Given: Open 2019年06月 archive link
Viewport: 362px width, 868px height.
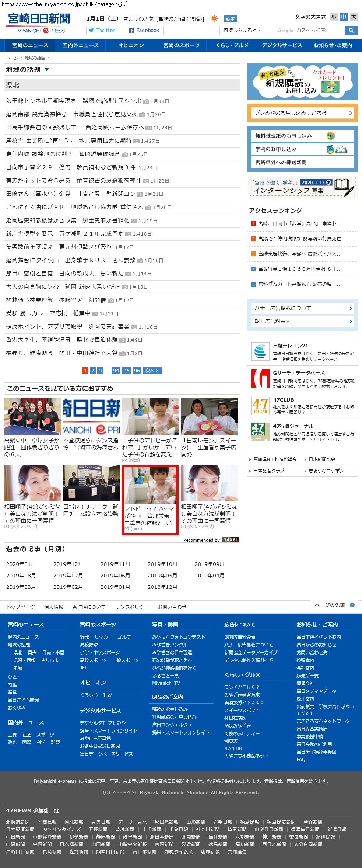Looking at the screenshot, I should pyautogui.click(x=115, y=576).
